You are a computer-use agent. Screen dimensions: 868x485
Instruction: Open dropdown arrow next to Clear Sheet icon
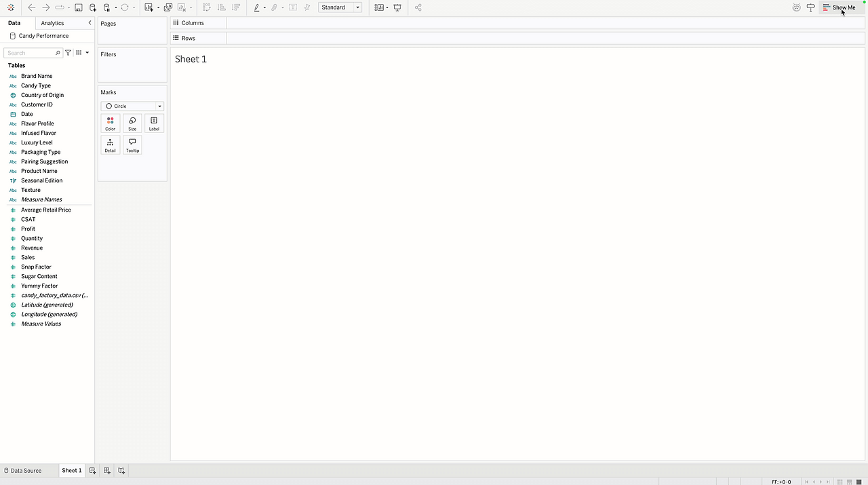click(x=191, y=7)
